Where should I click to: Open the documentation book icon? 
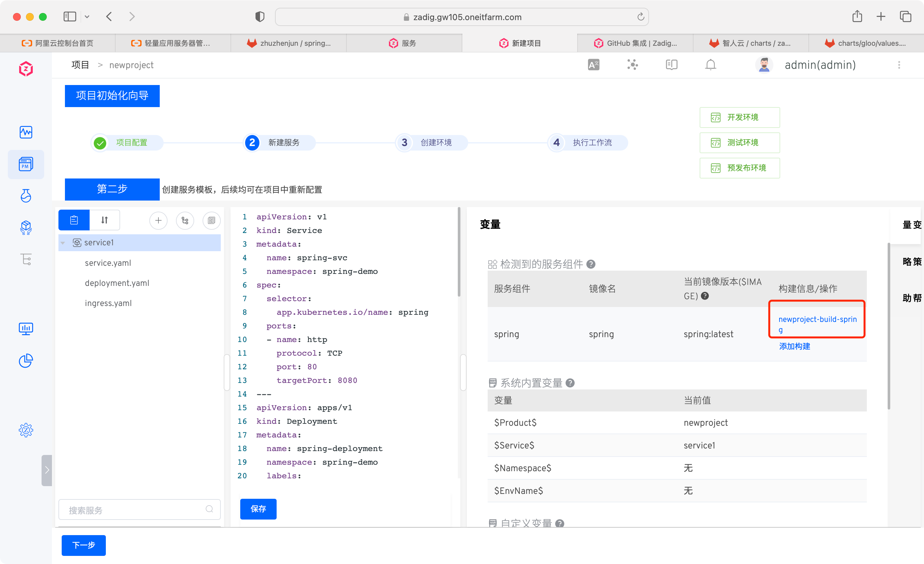point(672,65)
